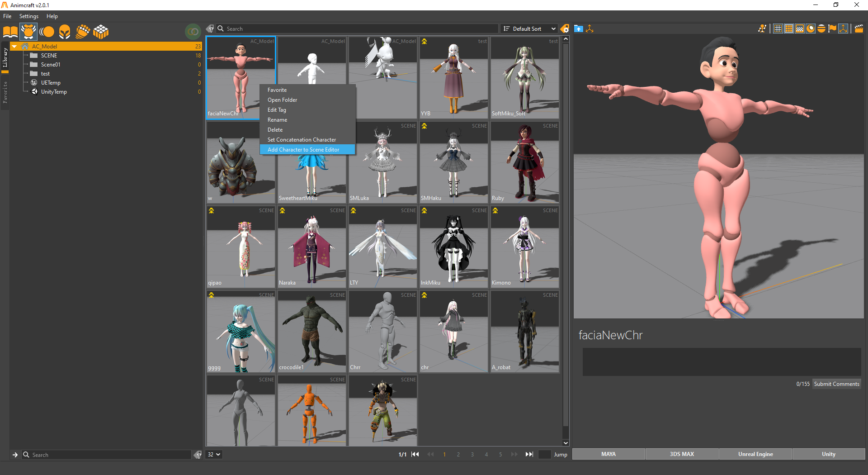Click the thumbnail grid scrollbar down arrow
868x475 pixels.
pos(566,443)
